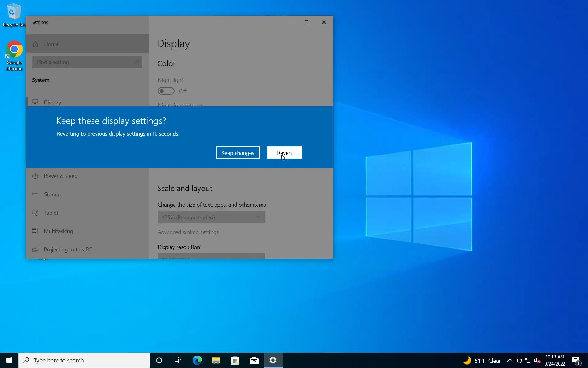
Task: Go to Settings Home
Action: tap(51, 44)
